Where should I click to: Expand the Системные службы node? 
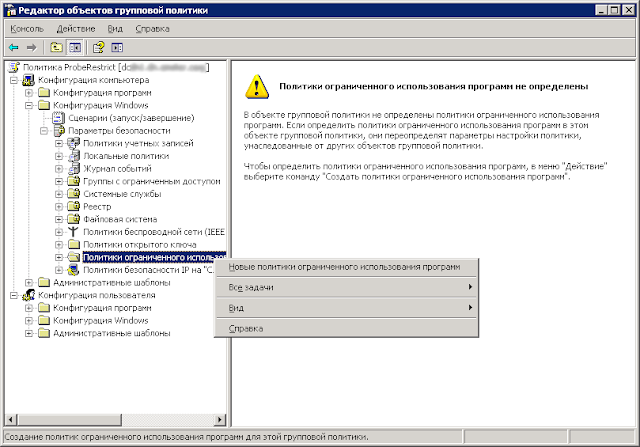pyautogui.click(x=59, y=194)
